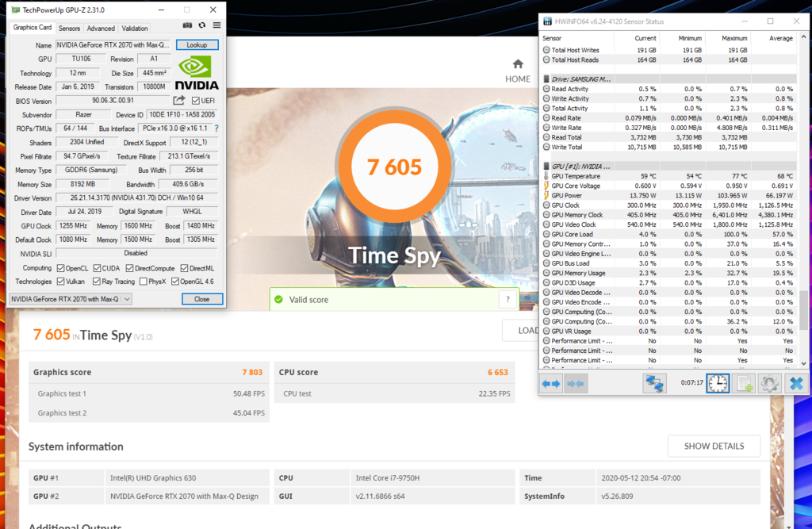Click the GPU [#1] NVIDIA section icon

pyautogui.click(x=546, y=167)
